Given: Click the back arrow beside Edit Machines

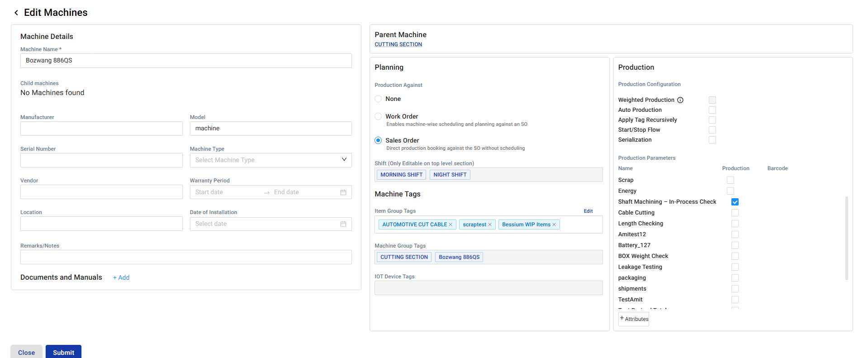Looking at the screenshot, I should pos(16,13).
